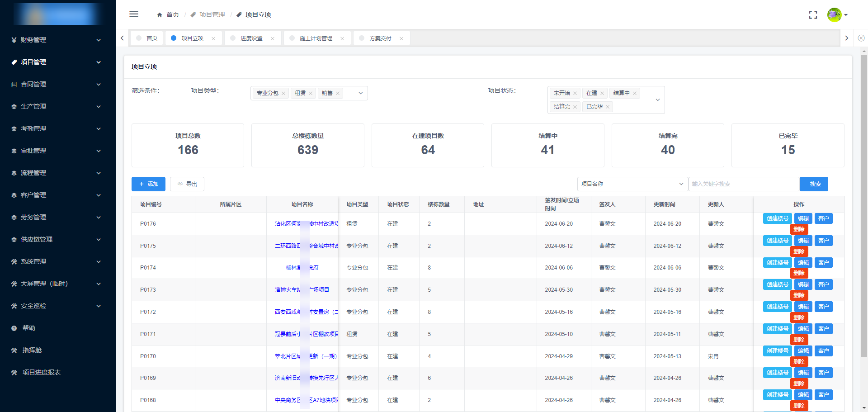
Task: Click 编辑 for project P0170
Action: click(803, 351)
